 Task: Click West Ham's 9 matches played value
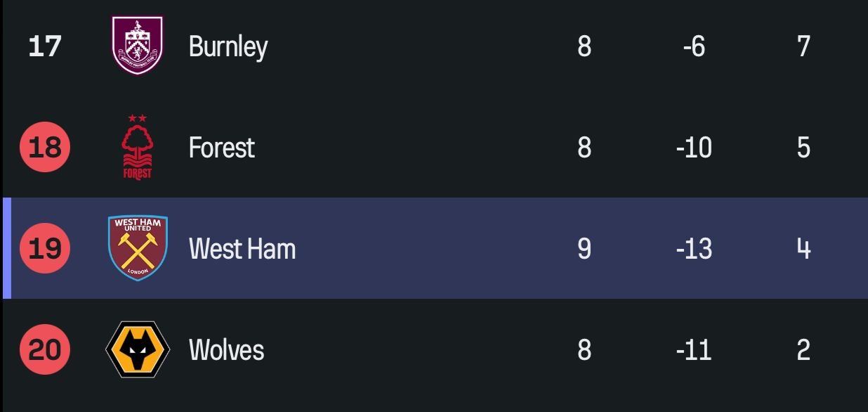(584, 249)
